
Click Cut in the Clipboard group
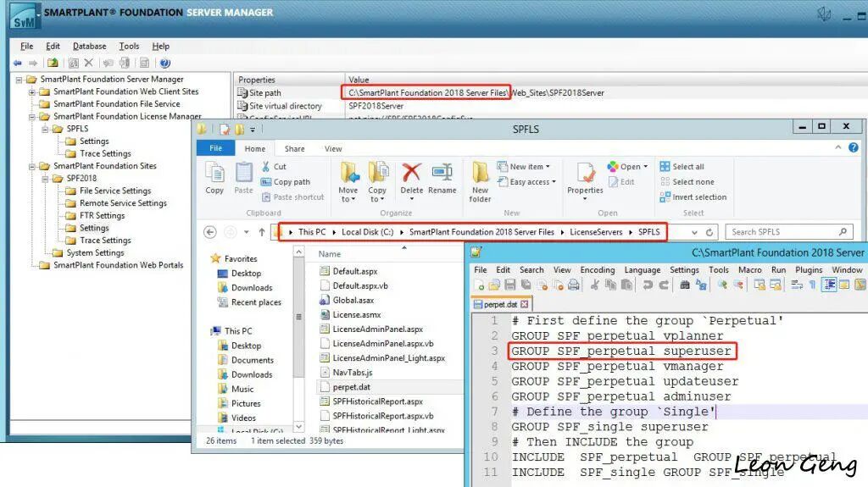[x=274, y=167]
